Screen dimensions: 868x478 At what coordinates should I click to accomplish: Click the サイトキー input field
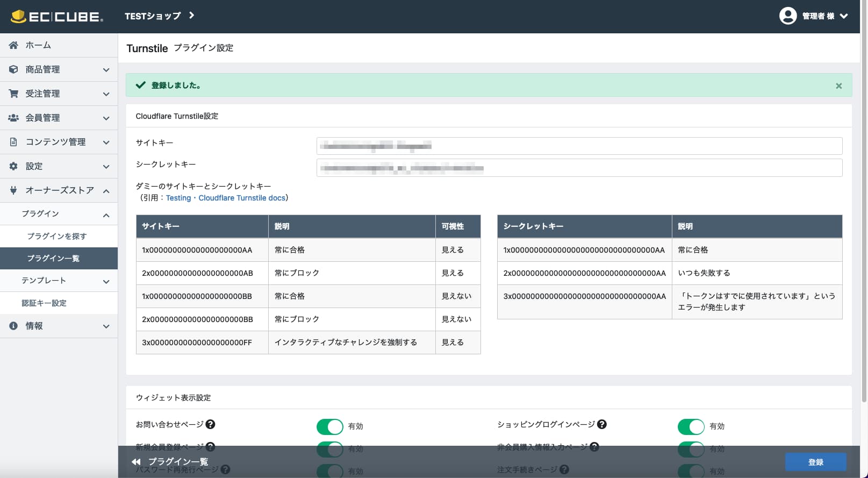coord(579,146)
